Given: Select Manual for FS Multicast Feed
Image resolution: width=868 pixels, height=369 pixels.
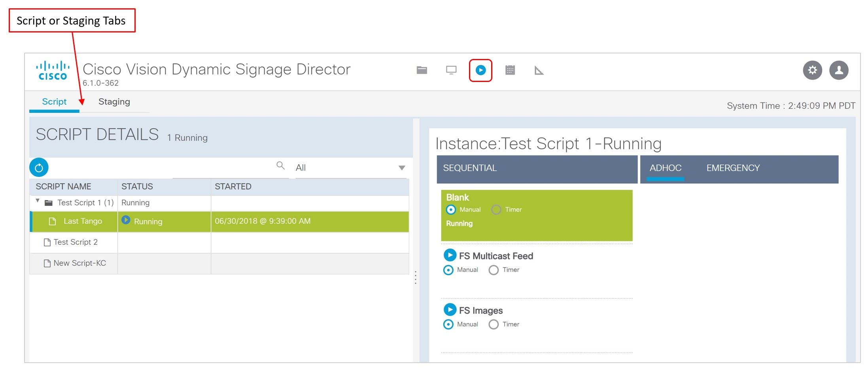Looking at the screenshot, I should 448,270.
